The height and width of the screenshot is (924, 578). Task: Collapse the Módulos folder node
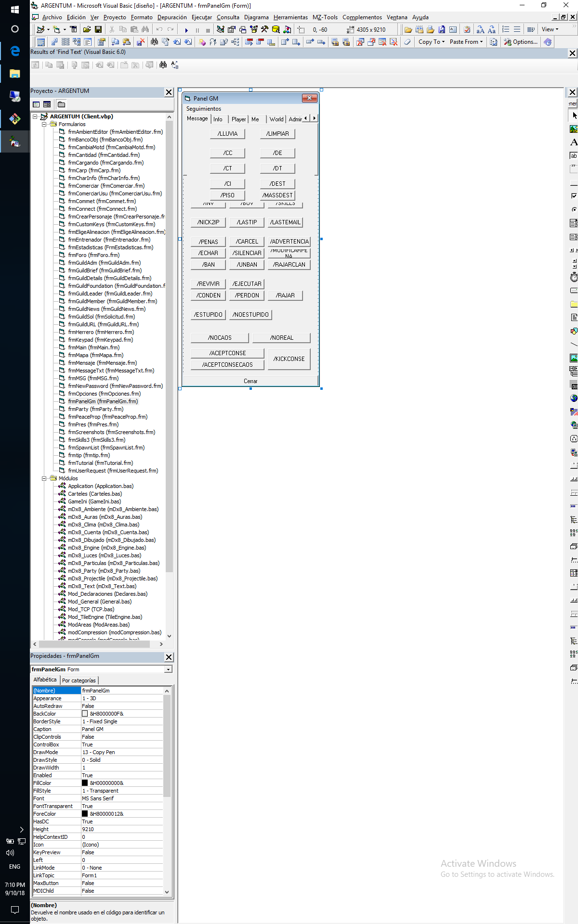pos(44,478)
